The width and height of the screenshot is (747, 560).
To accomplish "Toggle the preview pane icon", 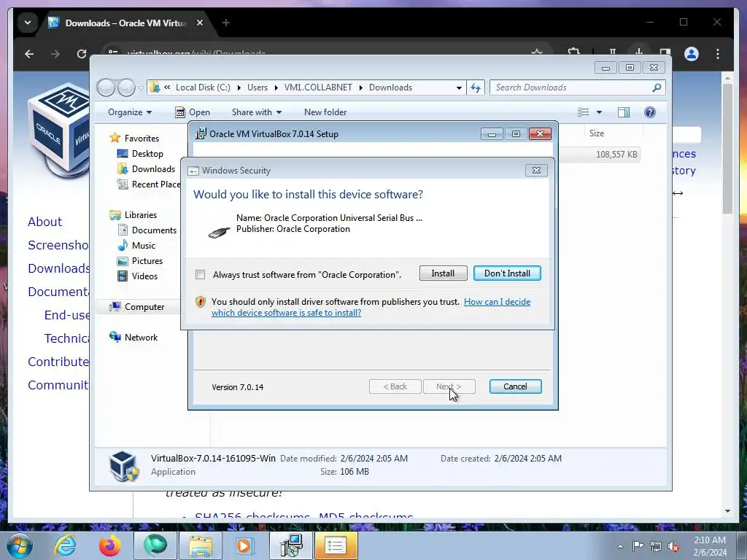I will point(624,112).
